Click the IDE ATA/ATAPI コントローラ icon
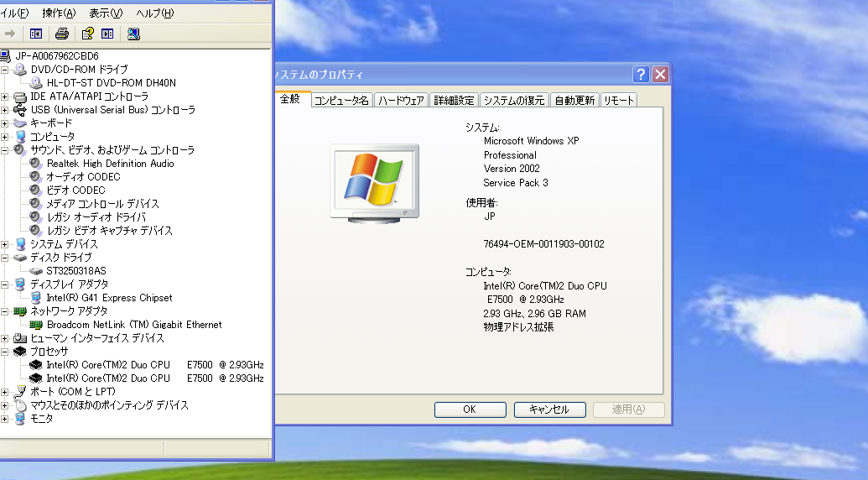Image resolution: width=868 pixels, height=480 pixels. [x=20, y=97]
